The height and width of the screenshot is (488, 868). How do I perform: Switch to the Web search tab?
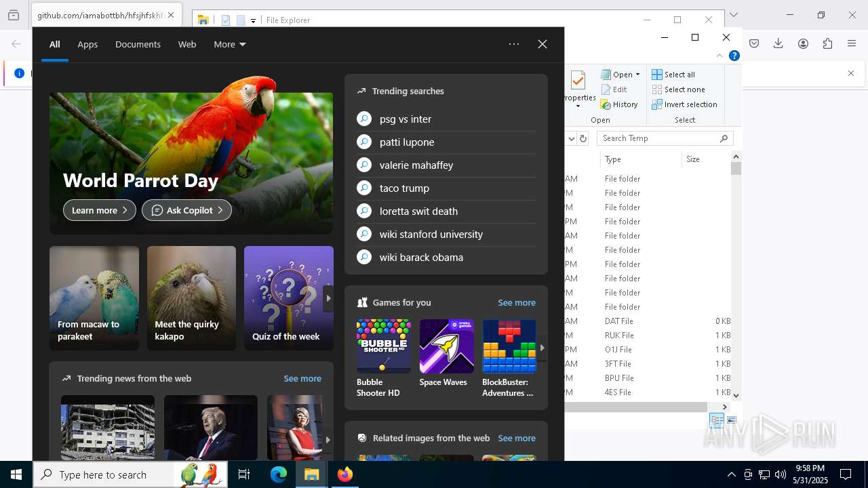tap(187, 44)
